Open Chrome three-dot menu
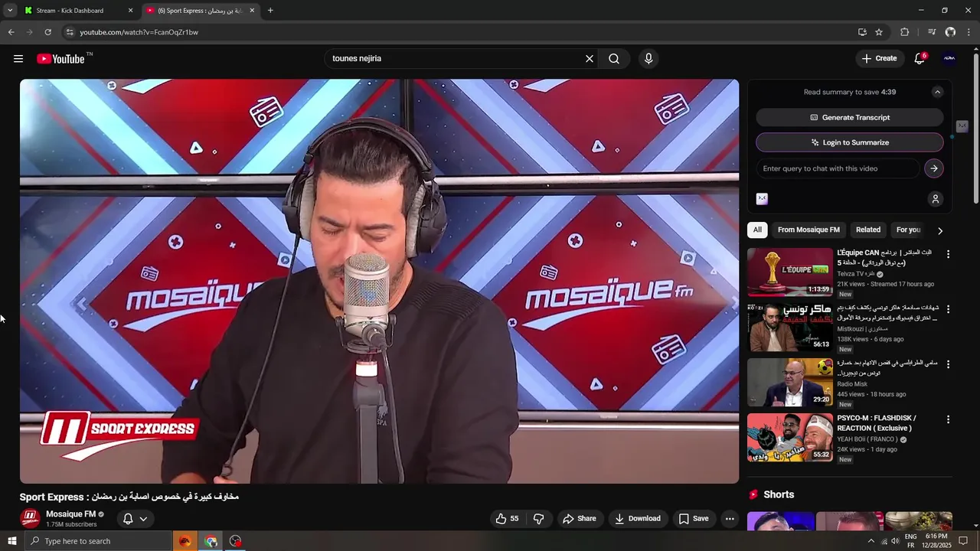The height and width of the screenshot is (551, 980). tap(969, 32)
